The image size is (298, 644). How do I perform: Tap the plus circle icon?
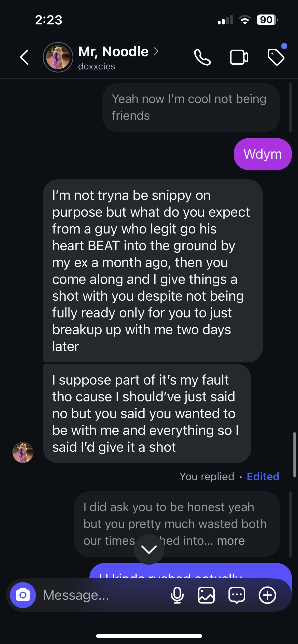point(267,595)
